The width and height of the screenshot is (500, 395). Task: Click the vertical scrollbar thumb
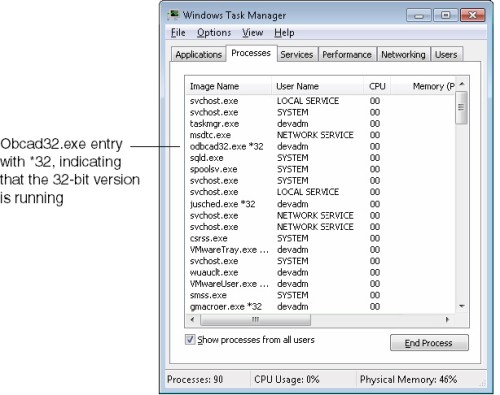(x=461, y=107)
